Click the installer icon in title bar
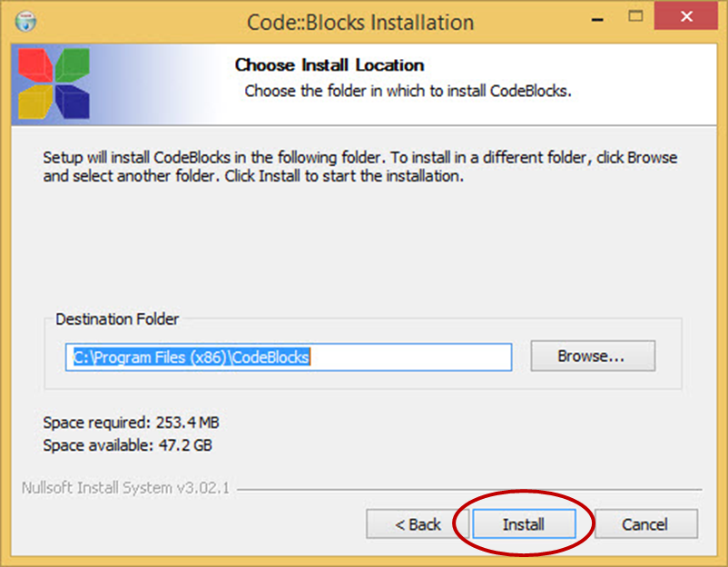The image size is (728, 567). [25, 22]
